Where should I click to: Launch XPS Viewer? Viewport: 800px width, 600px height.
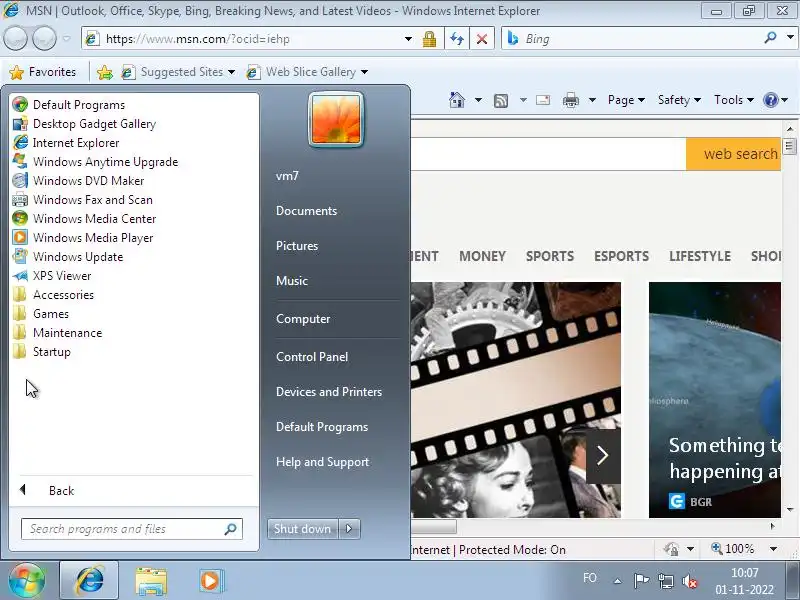click(x=62, y=276)
